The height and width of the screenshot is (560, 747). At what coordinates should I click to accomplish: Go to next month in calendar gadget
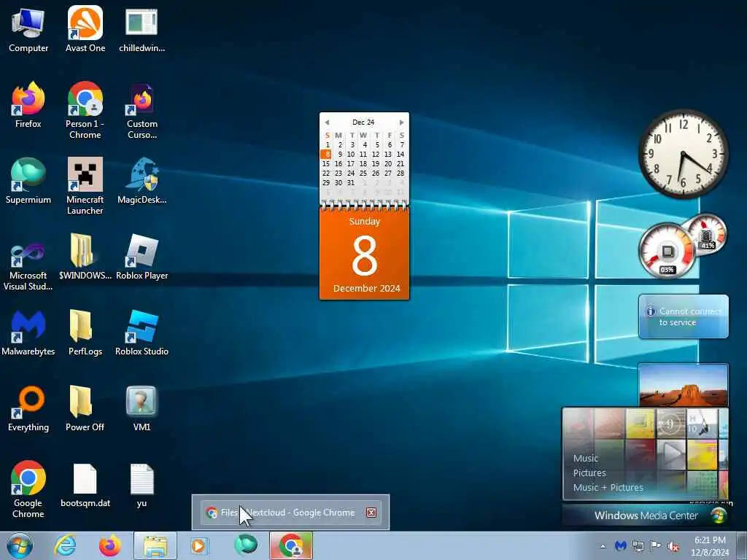coord(402,122)
